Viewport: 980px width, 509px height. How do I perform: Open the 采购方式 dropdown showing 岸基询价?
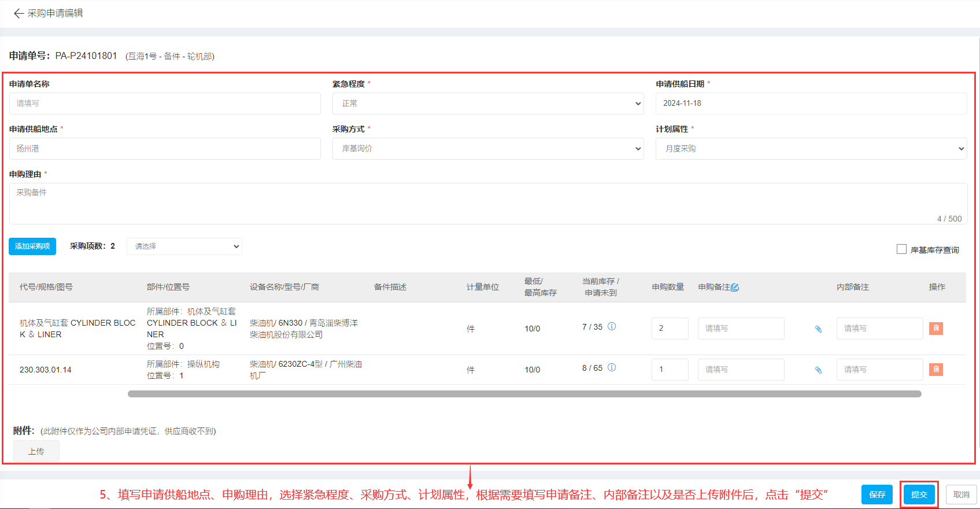pos(488,149)
